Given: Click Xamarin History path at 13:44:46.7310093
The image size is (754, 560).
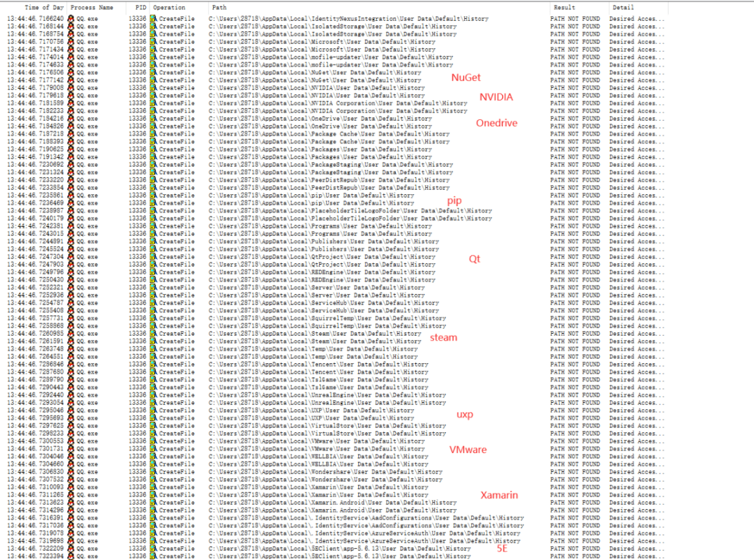Looking at the screenshot, I should (318, 487).
